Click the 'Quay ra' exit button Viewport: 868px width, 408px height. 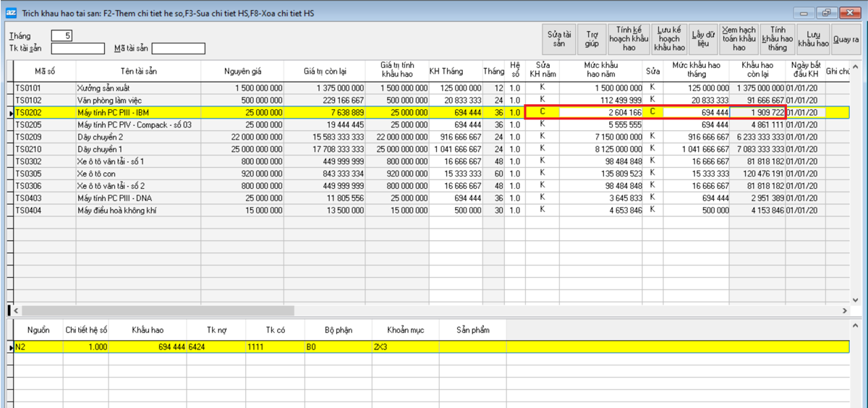coord(845,39)
